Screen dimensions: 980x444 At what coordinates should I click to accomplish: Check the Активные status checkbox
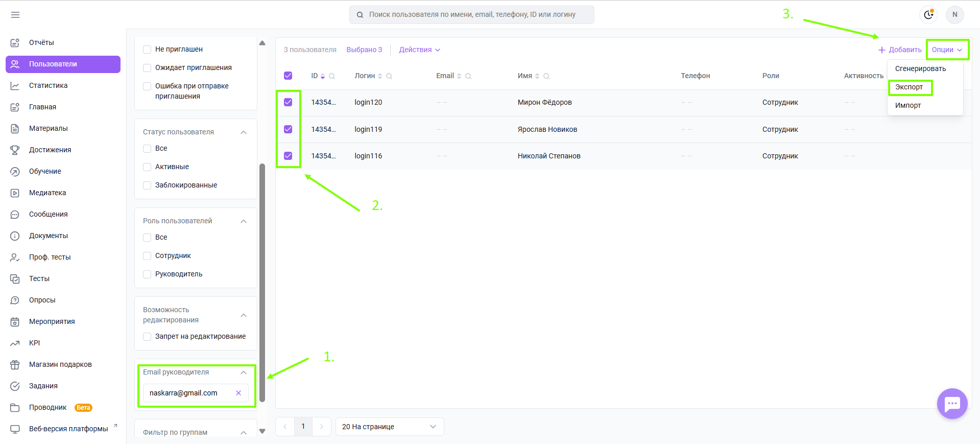(x=147, y=167)
